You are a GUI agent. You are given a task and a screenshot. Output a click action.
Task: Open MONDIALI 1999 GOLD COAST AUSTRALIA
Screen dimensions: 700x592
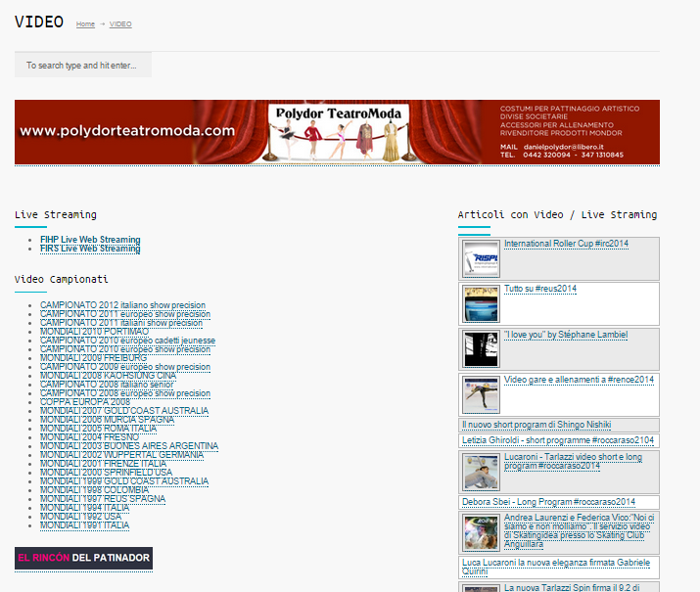(124, 481)
